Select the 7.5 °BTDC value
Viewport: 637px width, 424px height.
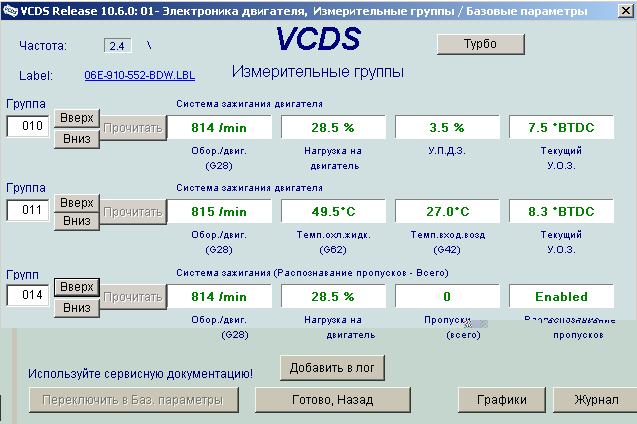click(x=561, y=128)
